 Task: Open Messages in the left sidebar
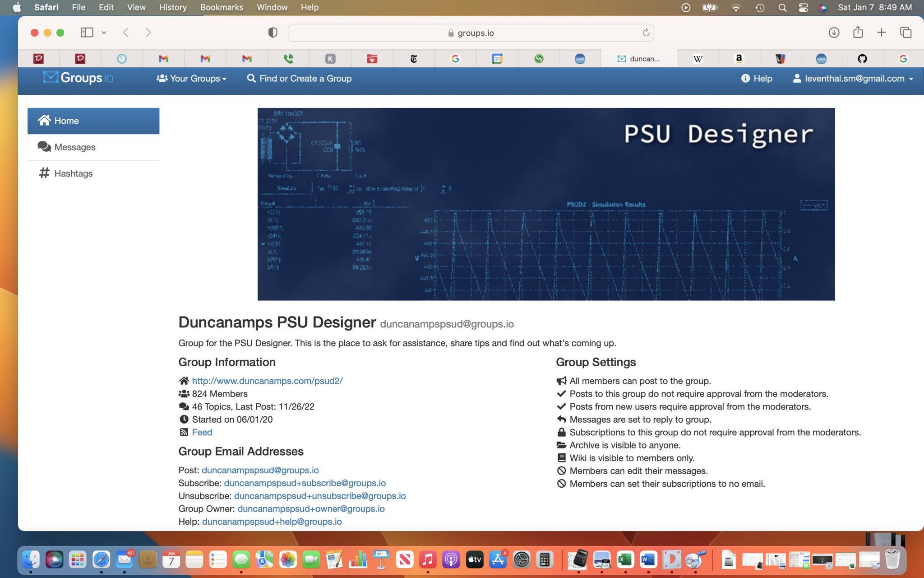[93, 147]
